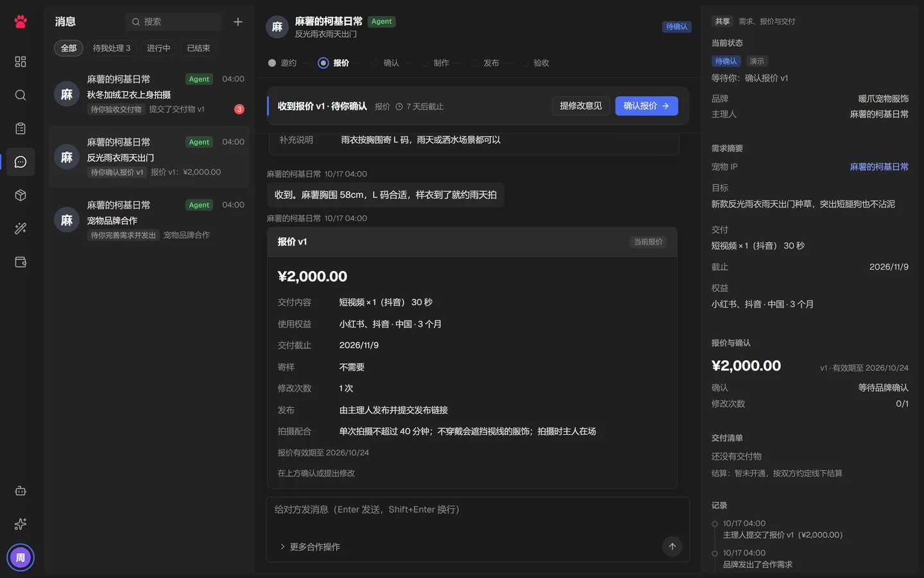Click the 麻 avatar of 秋冬加绒卫衣上身拍摄 conversation
This screenshot has width=924, height=578.
coord(67,94)
